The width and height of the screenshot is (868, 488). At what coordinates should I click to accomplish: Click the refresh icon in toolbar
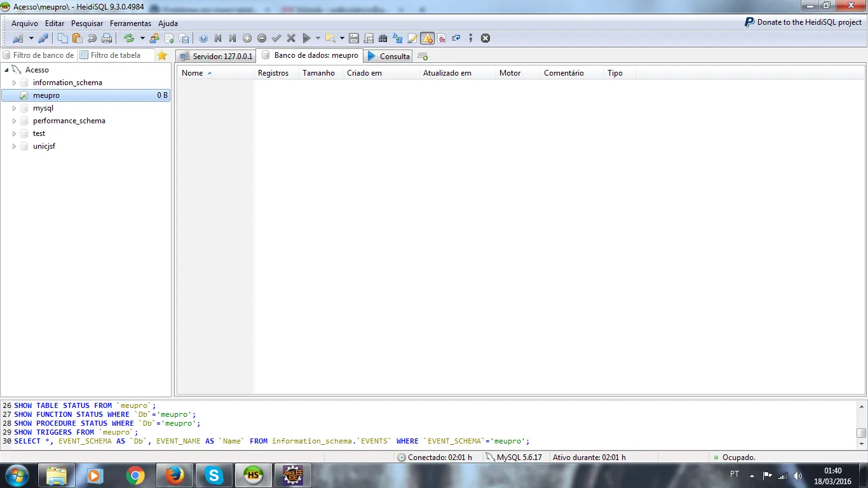129,38
